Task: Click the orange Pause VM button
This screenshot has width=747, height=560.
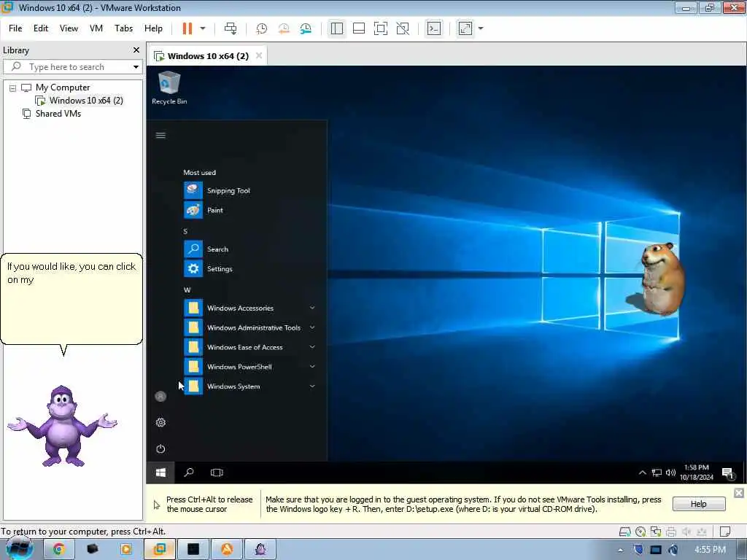Action: 187,28
